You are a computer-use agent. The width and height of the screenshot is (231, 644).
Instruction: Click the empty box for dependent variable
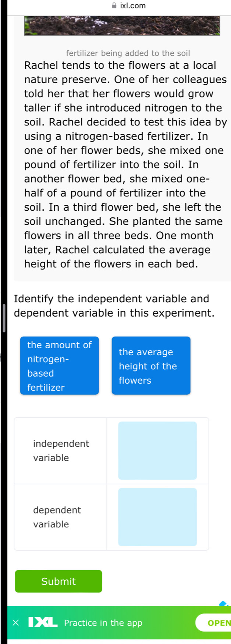coord(157,517)
